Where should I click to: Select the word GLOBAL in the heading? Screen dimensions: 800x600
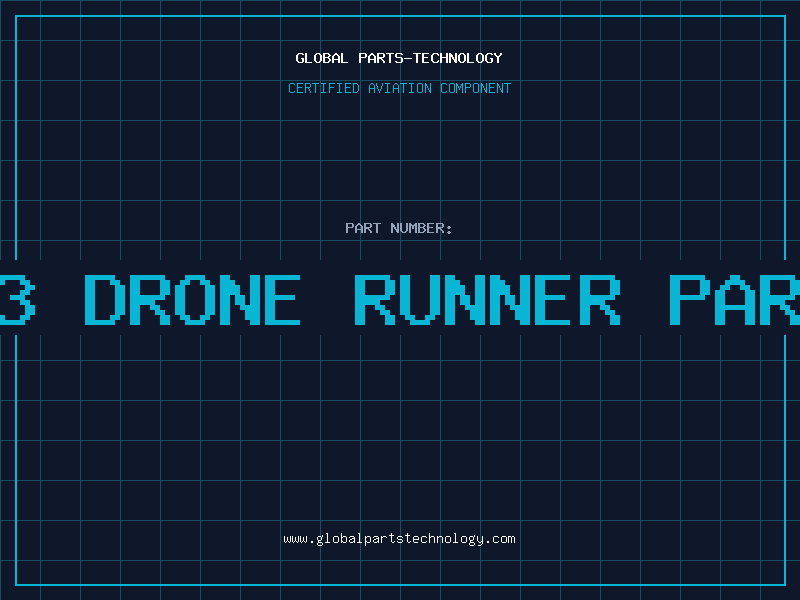click(x=321, y=58)
